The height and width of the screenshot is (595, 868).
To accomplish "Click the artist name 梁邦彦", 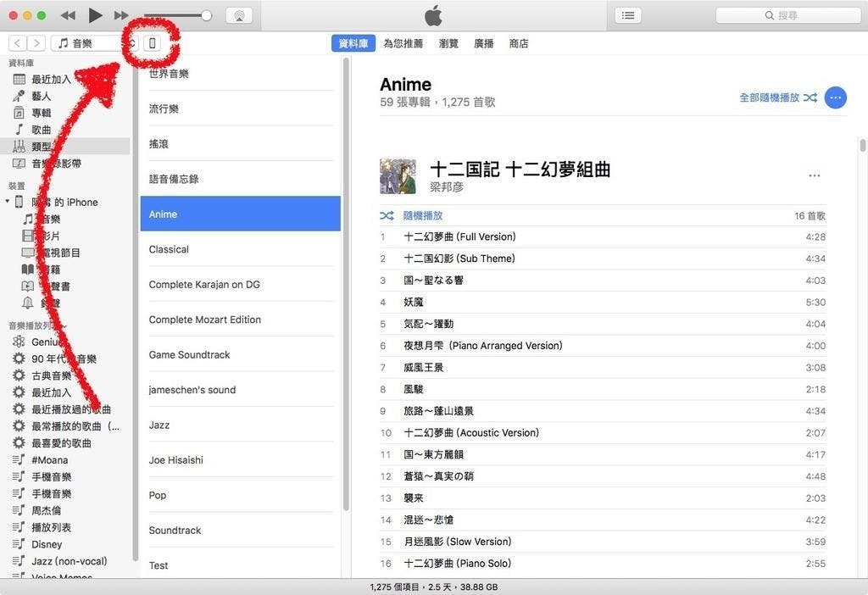I will (446, 187).
